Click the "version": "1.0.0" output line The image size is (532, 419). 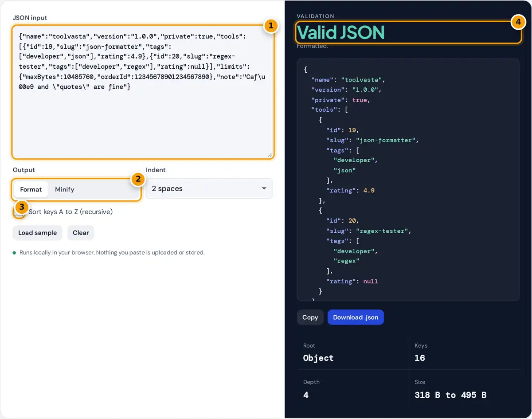point(346,90)
